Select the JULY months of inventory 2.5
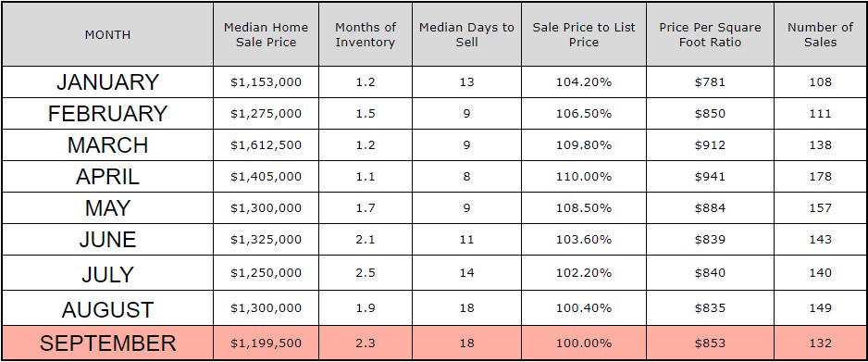The image size is (868, 362). [x=366, y=273]
